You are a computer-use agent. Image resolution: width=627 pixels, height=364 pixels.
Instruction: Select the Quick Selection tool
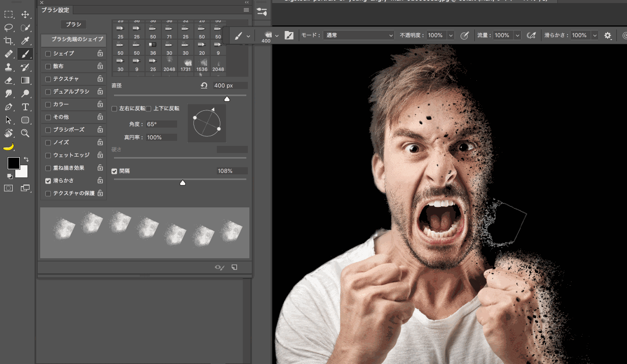[x=25, y=27]
